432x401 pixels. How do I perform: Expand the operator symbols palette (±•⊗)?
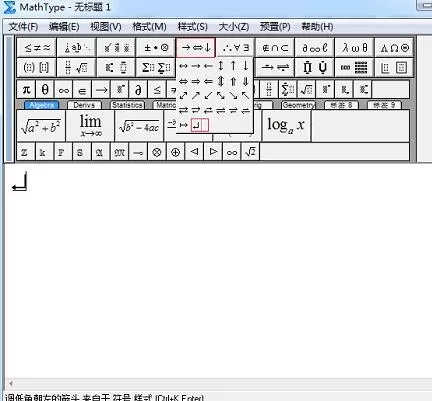pyautogui.click(x=156, y=48)
